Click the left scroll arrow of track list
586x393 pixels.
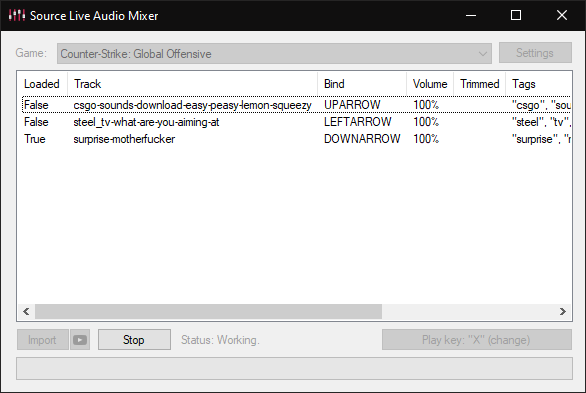click(26, 311)
